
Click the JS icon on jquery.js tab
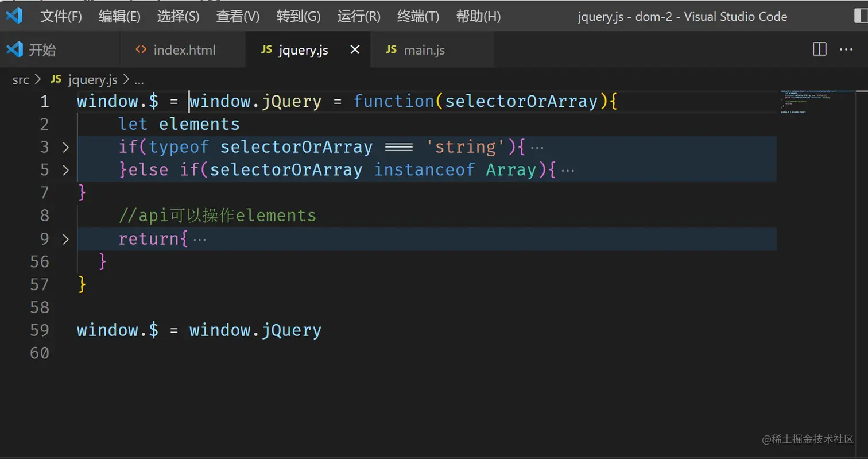[x=266, y=50]
